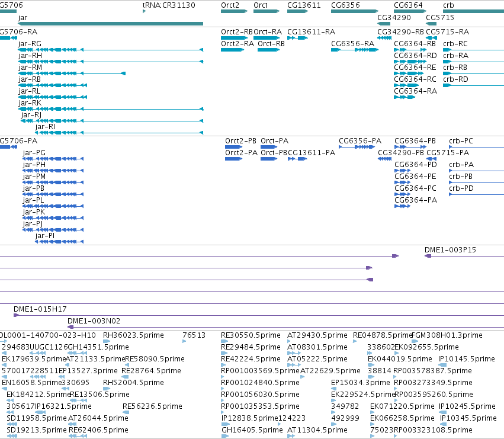Click EST RE58090.5prime
Viewport: 504px width, 439px height.
(x=127, y=365)
